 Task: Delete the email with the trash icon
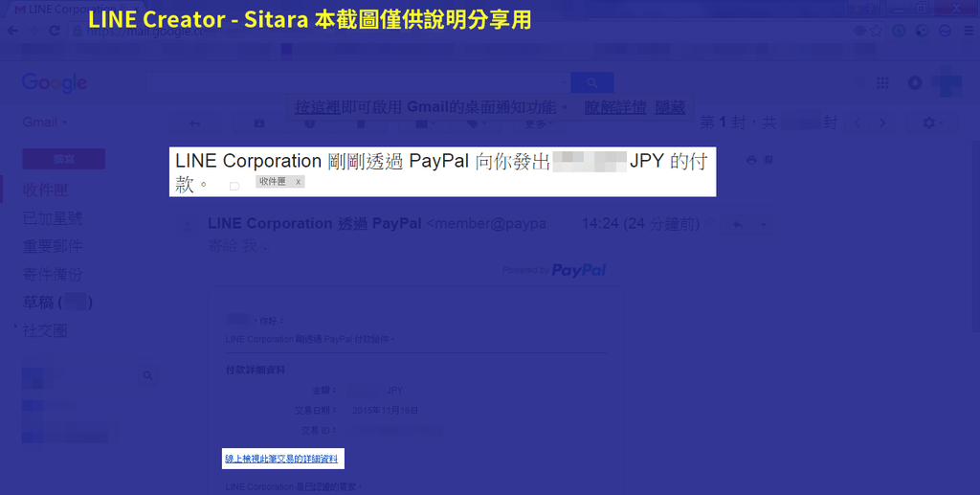click(x=361, y=124)
